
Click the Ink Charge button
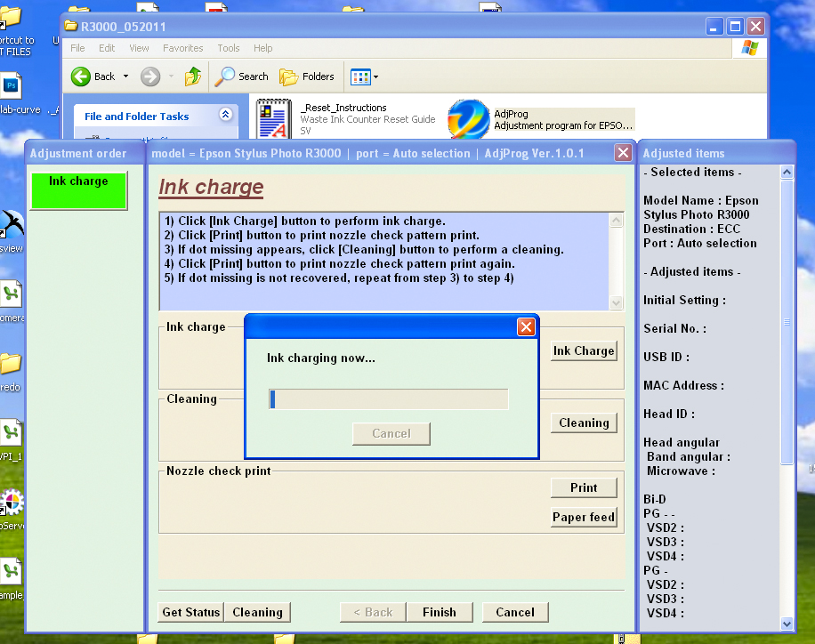tap(584, 350)
